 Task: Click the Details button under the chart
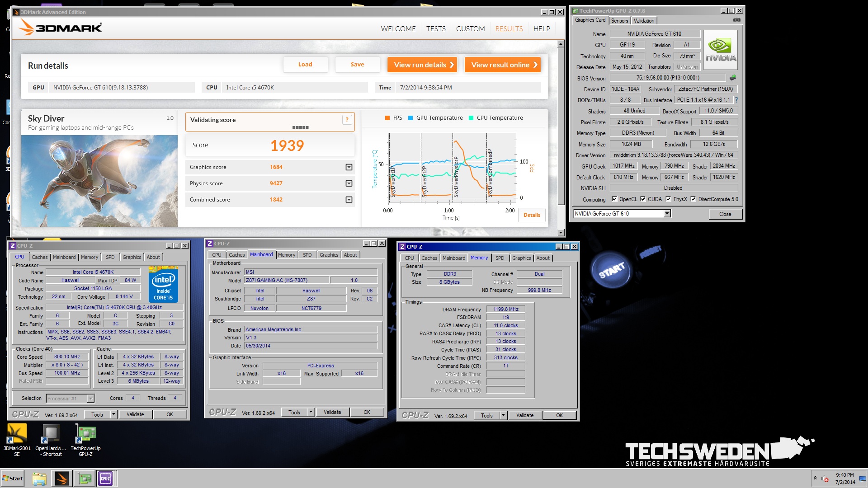click(532, 215)
